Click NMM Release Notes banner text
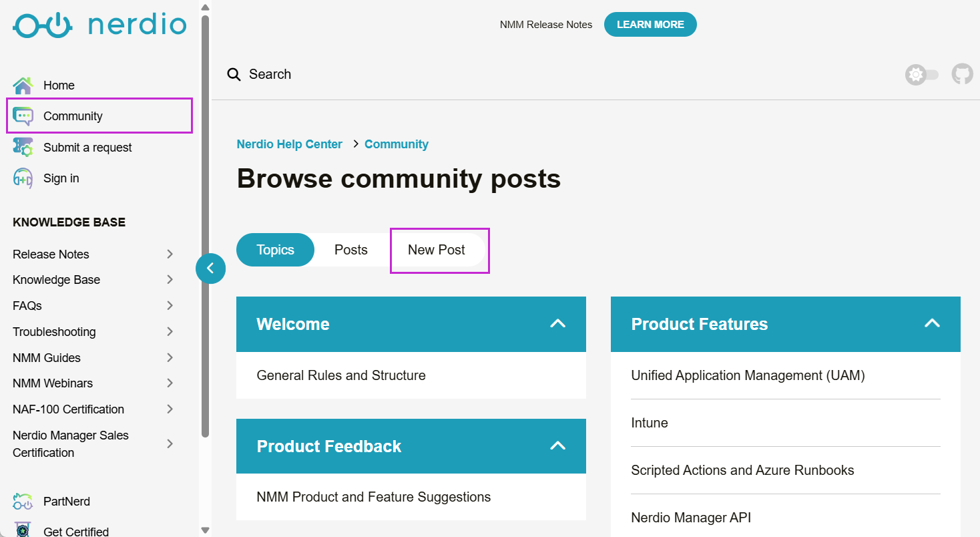The height and width of the screenshot is (537, 980). click(546, 25)
